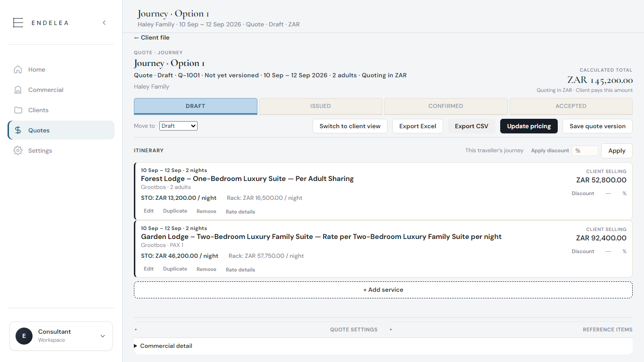Image resolution: width=644 pixels, height=362 pixels.
Task: Open Settings in the sidebar
Action: click(x=61, y=150)
